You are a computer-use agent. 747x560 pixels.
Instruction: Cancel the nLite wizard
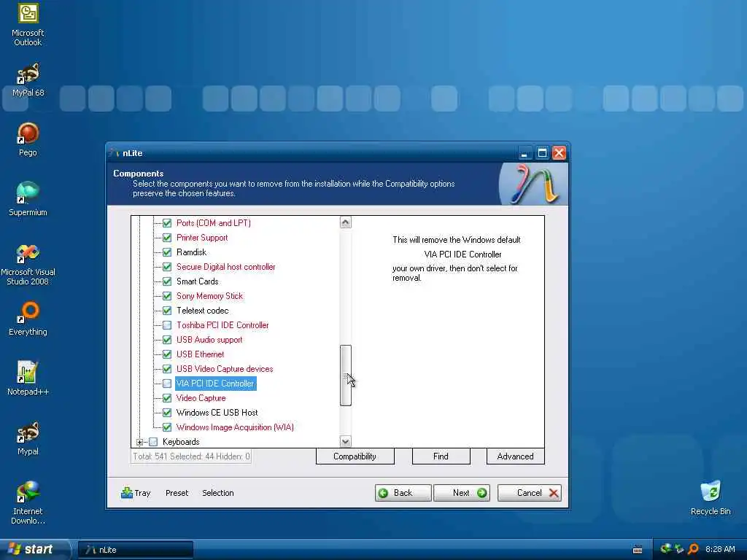coord(530,493)
